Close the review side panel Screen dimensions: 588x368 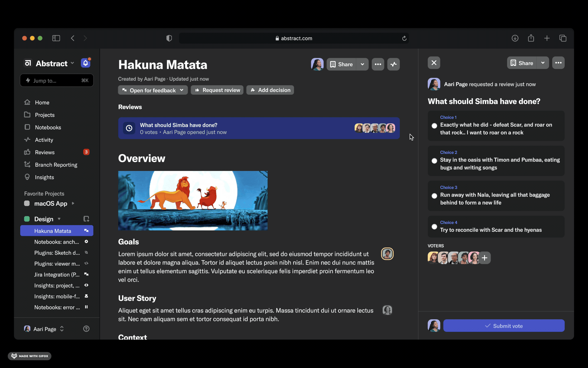click(x=434, y=63)
